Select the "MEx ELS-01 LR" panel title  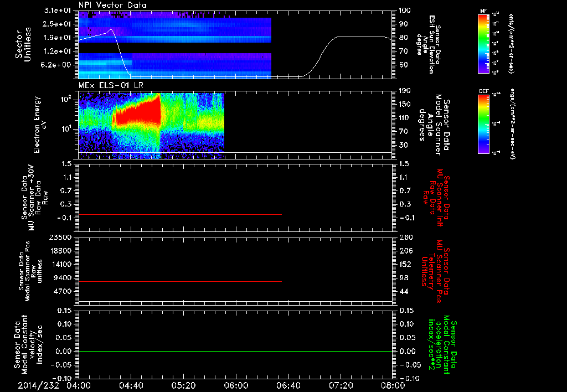pyautogui.click(x=110, y=86)
